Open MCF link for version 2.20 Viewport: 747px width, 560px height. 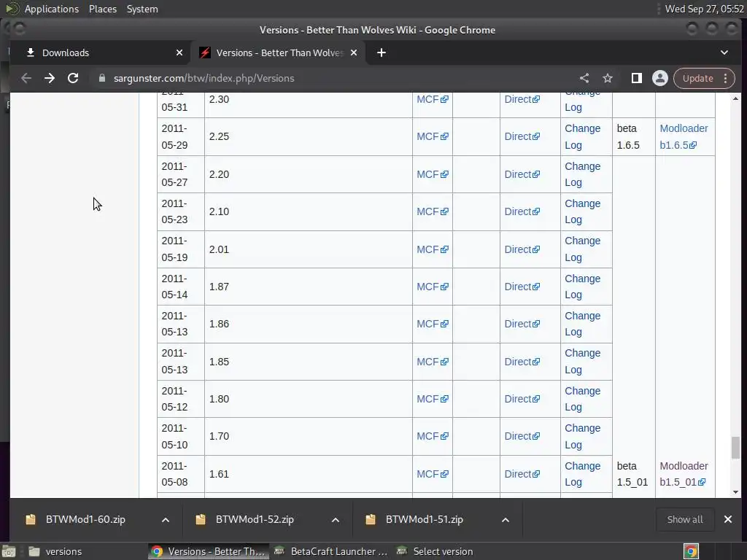432,174
